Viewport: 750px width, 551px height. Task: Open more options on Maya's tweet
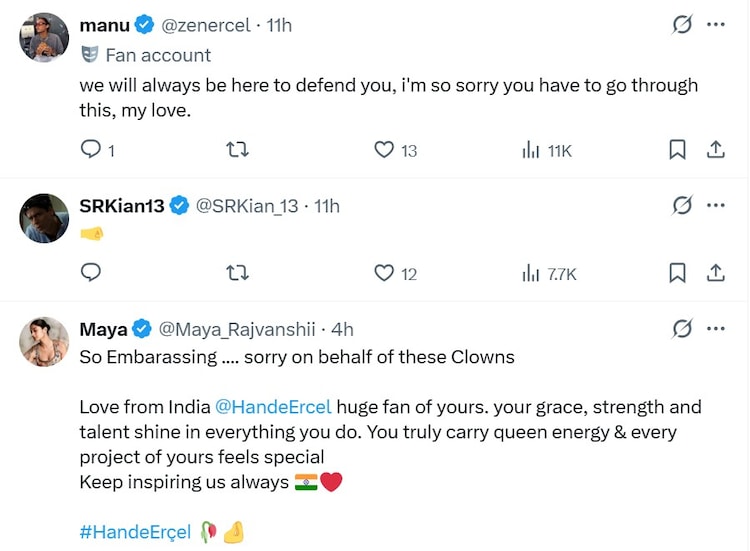pyautogui.click(x=716, y=329)
